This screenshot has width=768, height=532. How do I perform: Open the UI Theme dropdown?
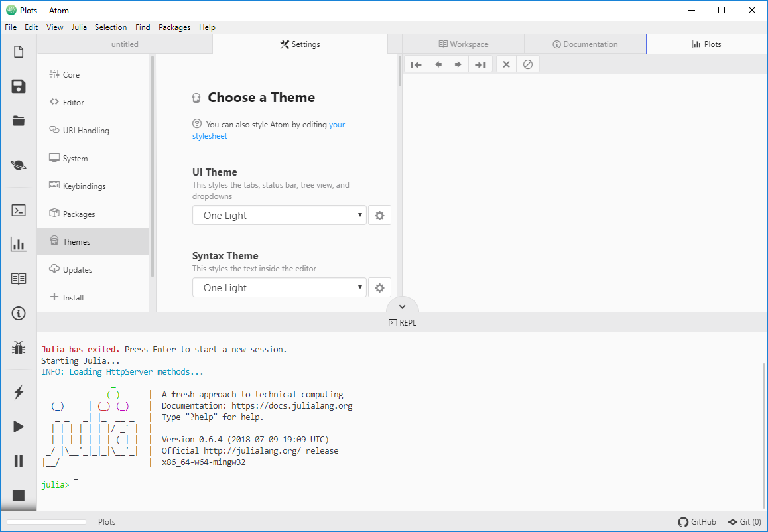(279, 216)
